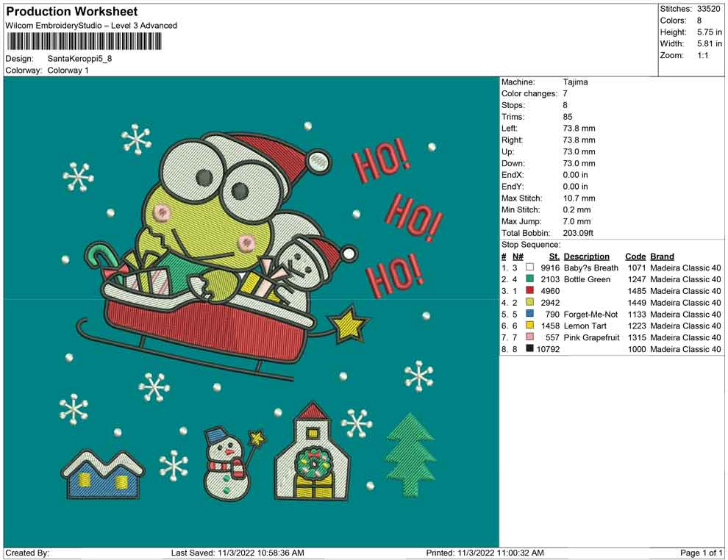
Task: Click the 'Page 1 of 1' indicator
Action: [x=701, y=553]
